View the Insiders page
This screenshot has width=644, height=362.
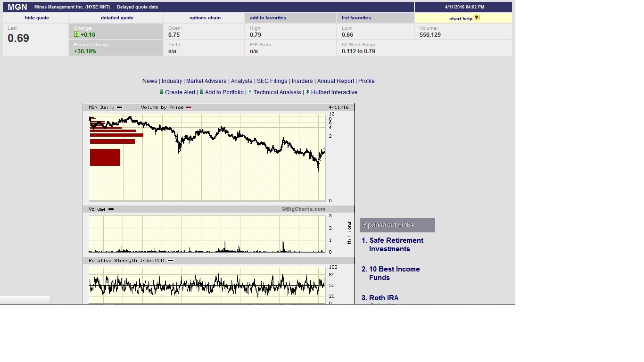coord(302,81)
